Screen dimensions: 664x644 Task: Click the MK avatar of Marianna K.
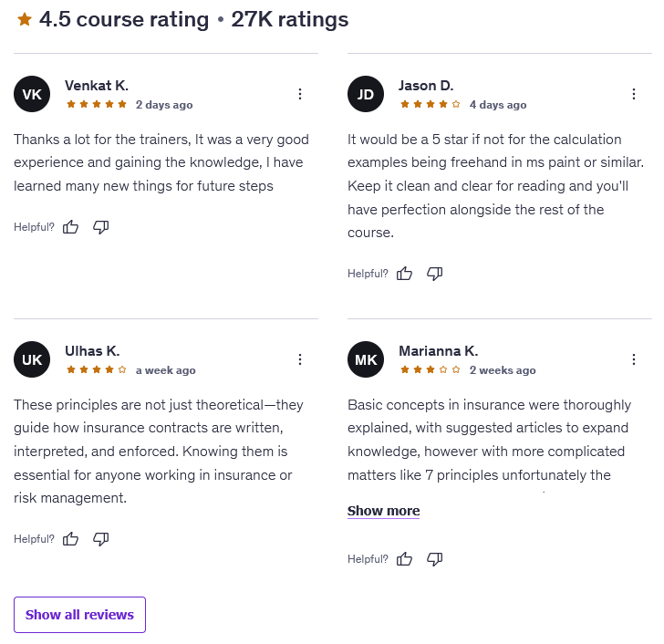[366, 359]
